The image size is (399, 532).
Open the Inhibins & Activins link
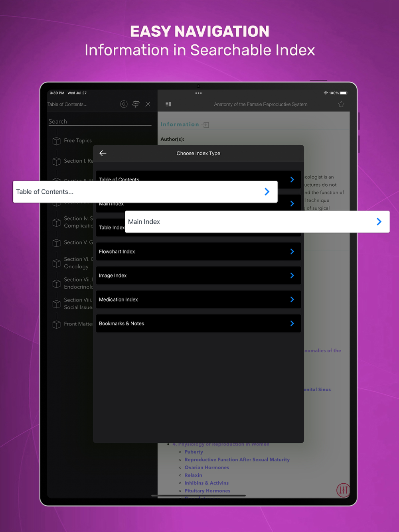coord(206,483)
